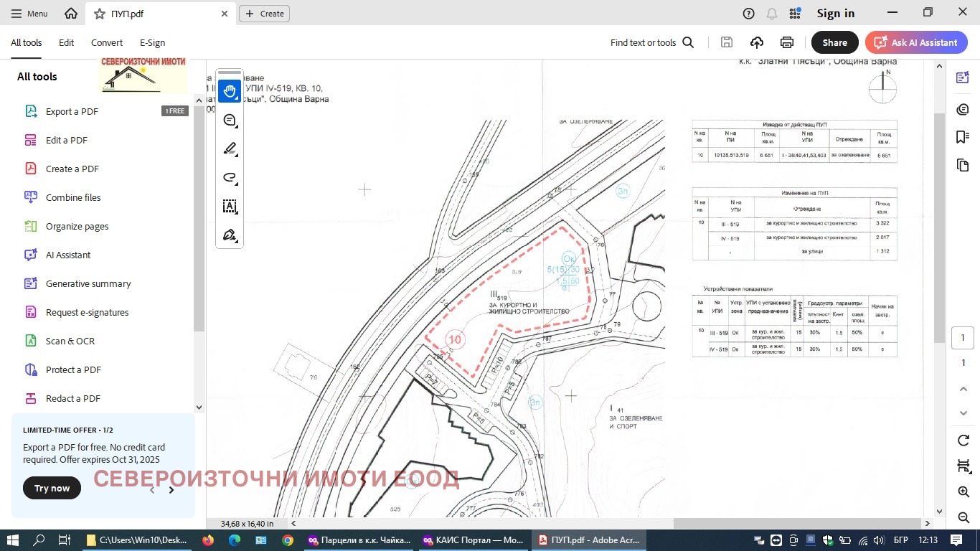Pick the highlighter tool
The width and height of the screenshot is (980, 551).
point(230,149)
